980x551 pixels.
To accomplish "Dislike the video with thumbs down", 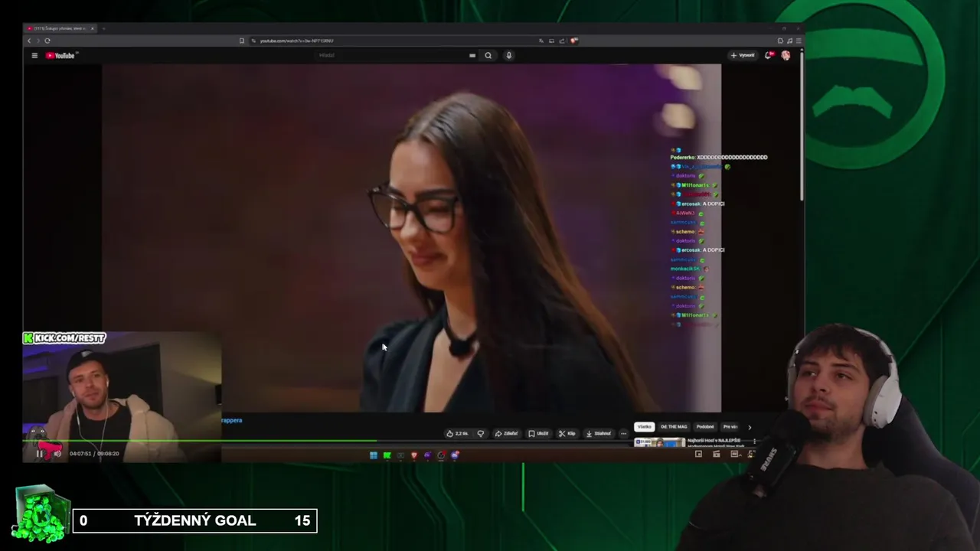I will (481, 433).
